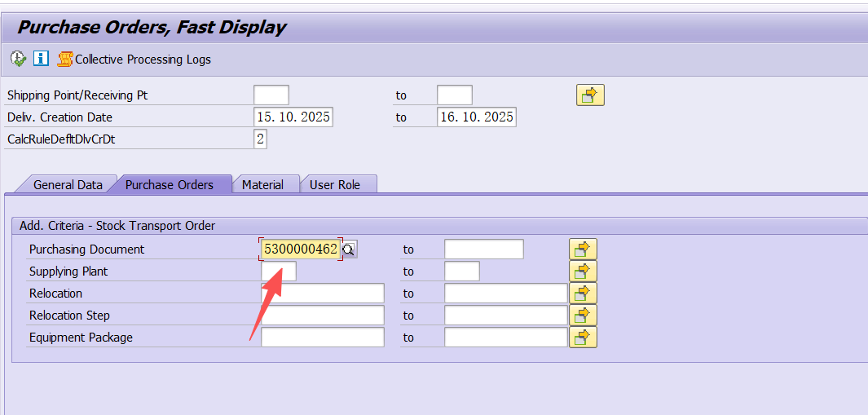The height and width of the screenshot is (415, 868).
Task: Open multiple selection for Supplying Plant
Action: coord(583,272)
